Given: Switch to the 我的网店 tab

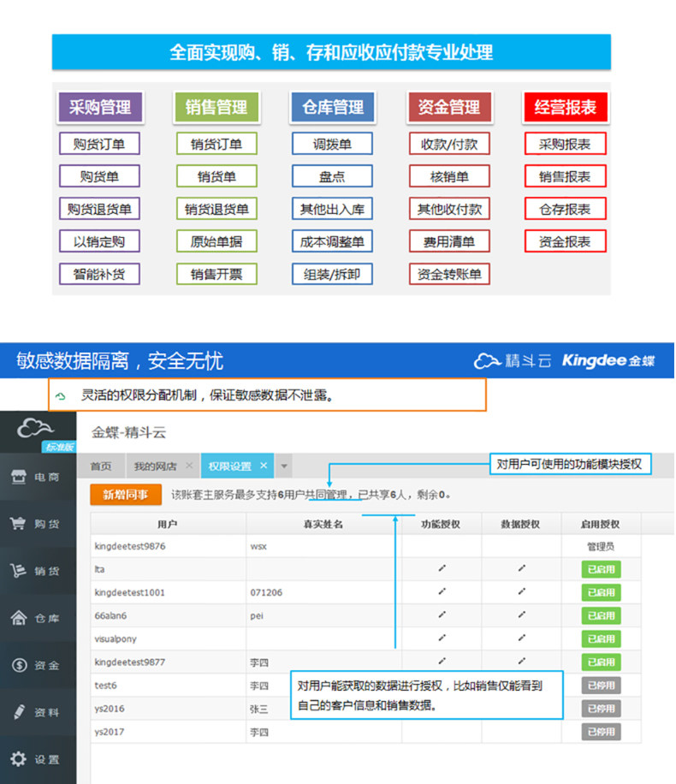Looking at the screenshot, I should [x=156, y=466].
